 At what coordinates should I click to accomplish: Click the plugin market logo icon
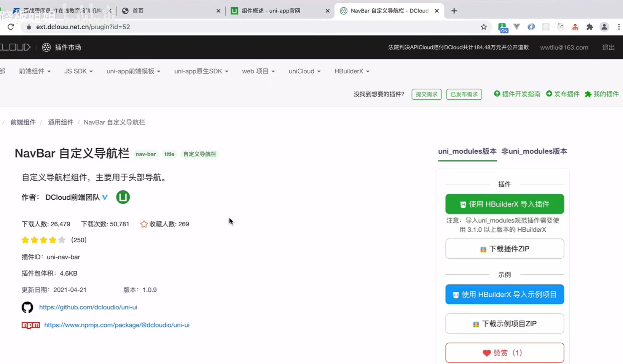pyautogui.click(x=46, y=47)
